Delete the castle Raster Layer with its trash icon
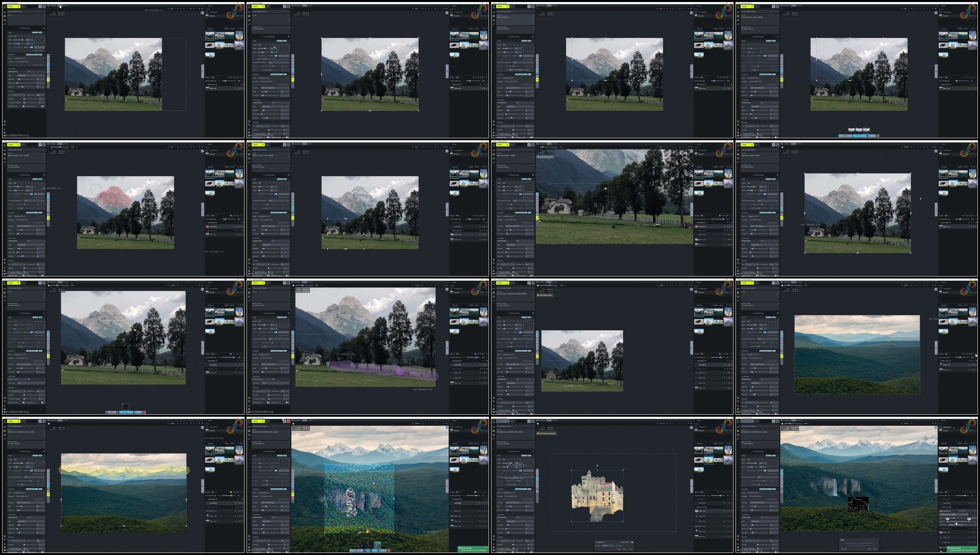Viewport: 980px width, 555px height. [x=731, y=511]
